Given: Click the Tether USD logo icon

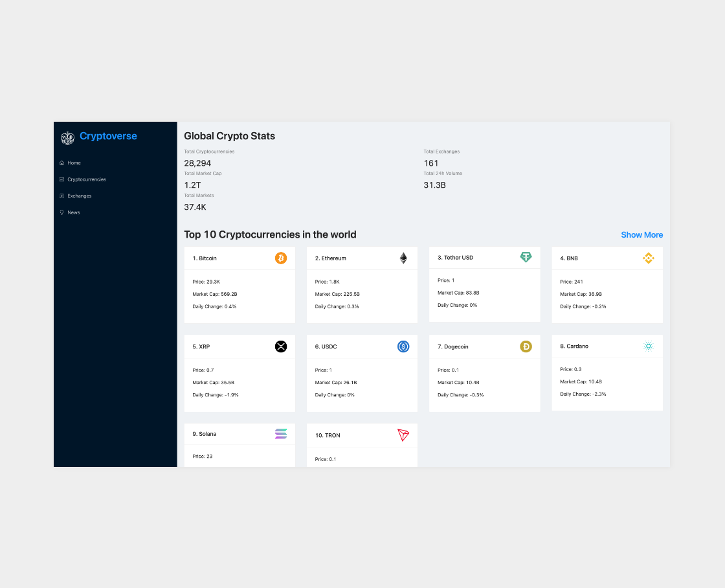Looking at the screenshot, I should coord(526,257).
